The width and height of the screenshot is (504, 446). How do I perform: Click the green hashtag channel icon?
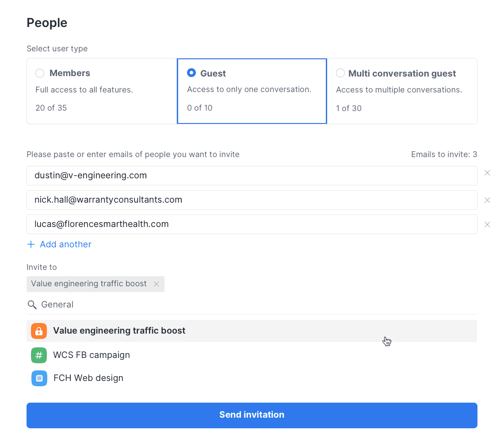(39, 355)
